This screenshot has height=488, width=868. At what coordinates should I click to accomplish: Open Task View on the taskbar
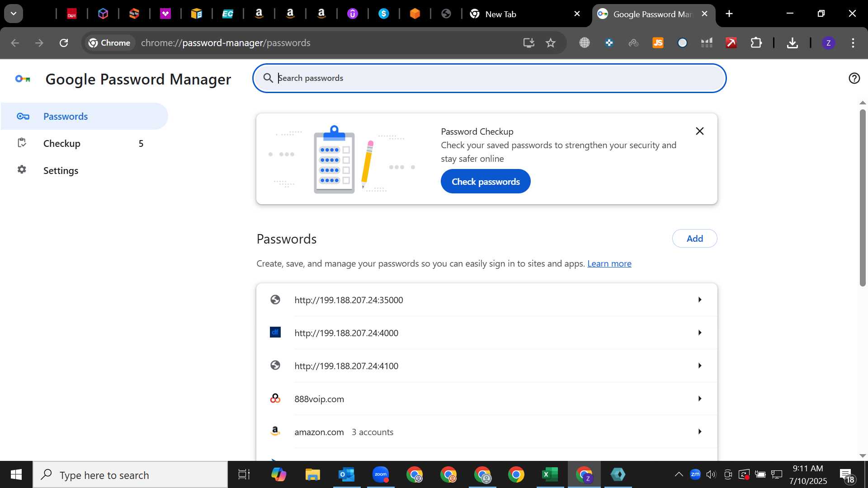pyautogui.click(x=244, y=475)
